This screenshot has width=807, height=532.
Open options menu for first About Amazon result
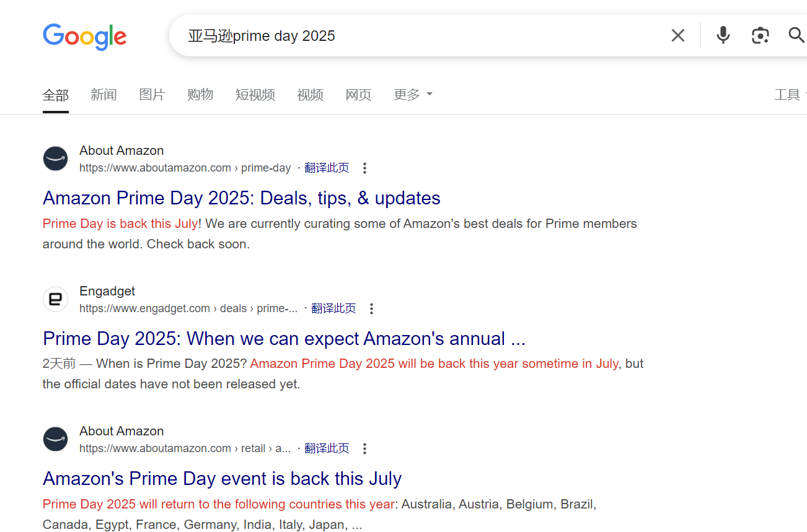pyautogui.click(x=364, y=168)
